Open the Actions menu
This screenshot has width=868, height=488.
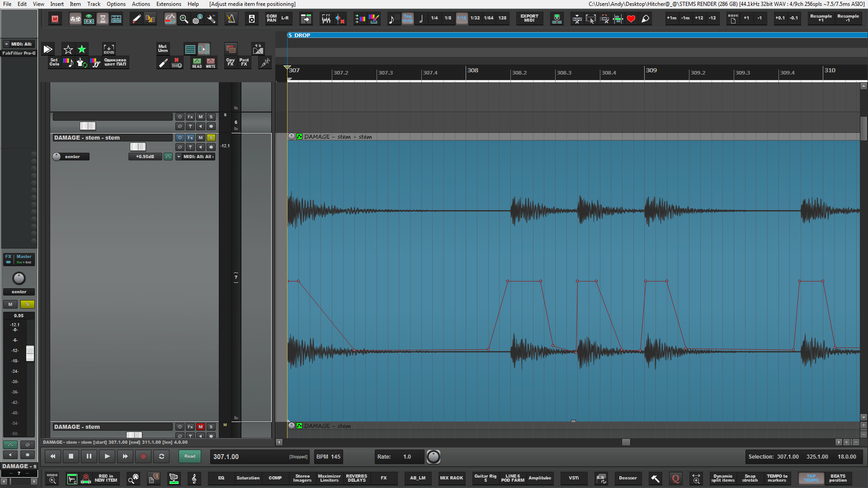pyautogui.click(x=141, y=4)
